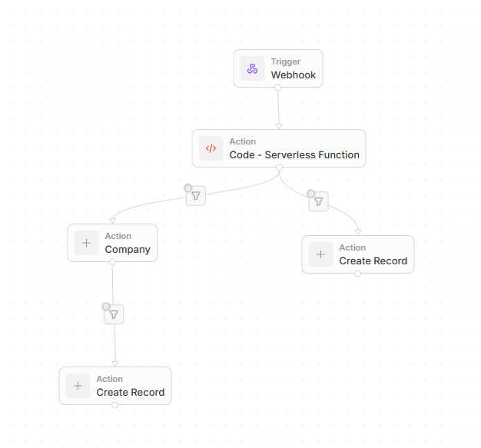The image size is (481, 448).
Task: Click the arrowhead entering the Company node
Action: (113, 221)
